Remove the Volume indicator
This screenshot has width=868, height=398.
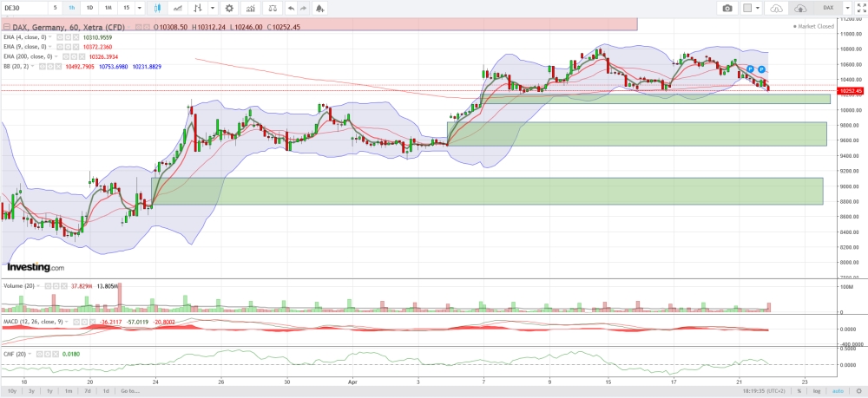(64, 286)
